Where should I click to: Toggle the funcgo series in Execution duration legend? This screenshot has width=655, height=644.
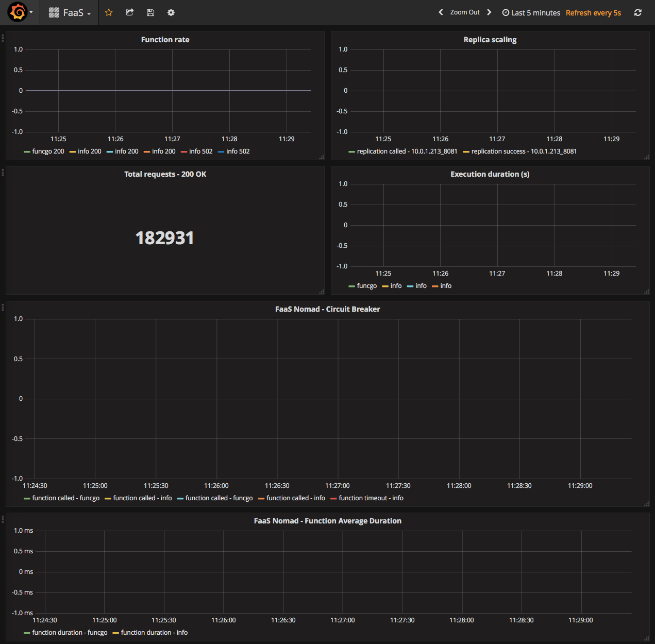coord(367,286)
